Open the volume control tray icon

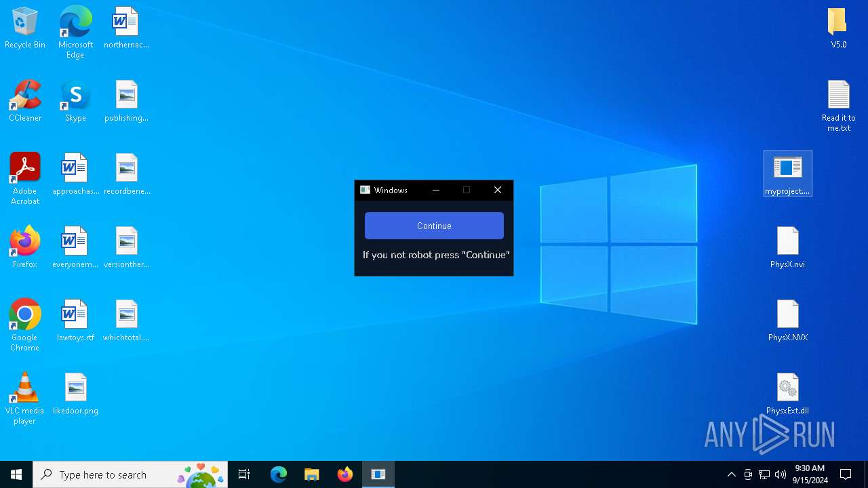[x=781, y=474]
